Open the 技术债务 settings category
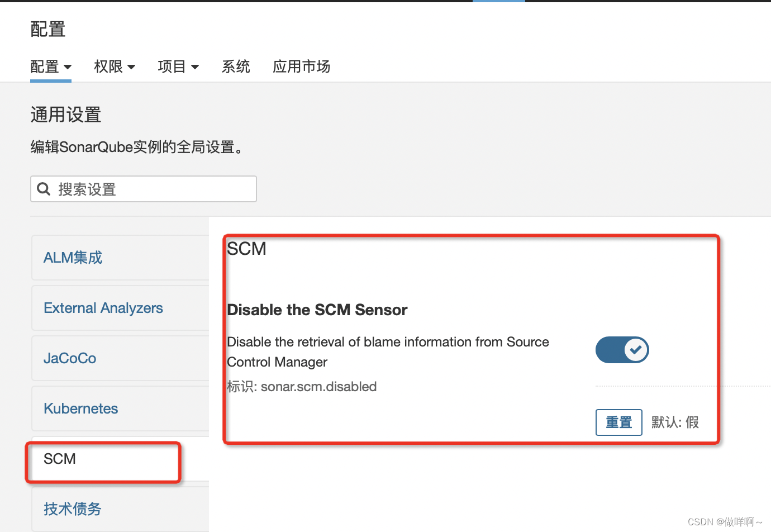This screenshot has width=771, height=532. 120,509
